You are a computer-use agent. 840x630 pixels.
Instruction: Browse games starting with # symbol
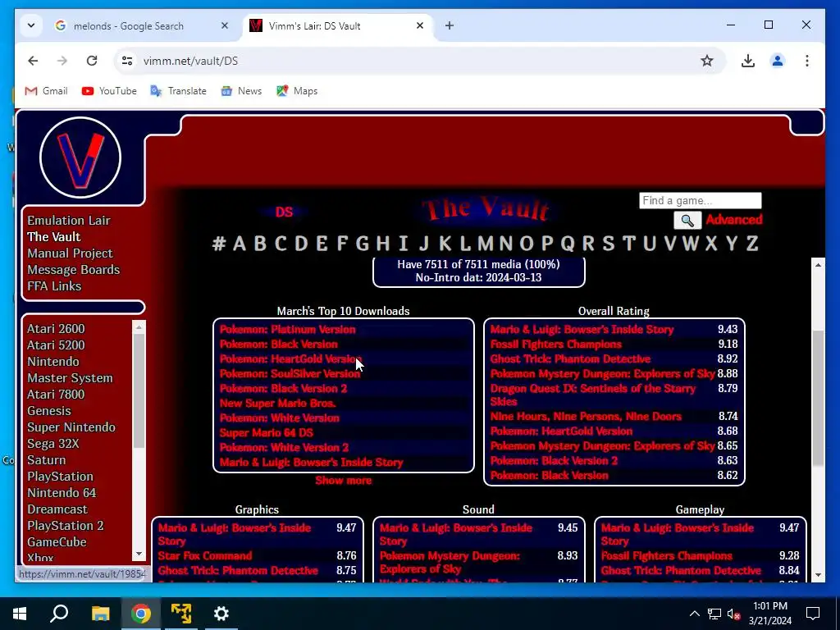[x=218, y=244]
